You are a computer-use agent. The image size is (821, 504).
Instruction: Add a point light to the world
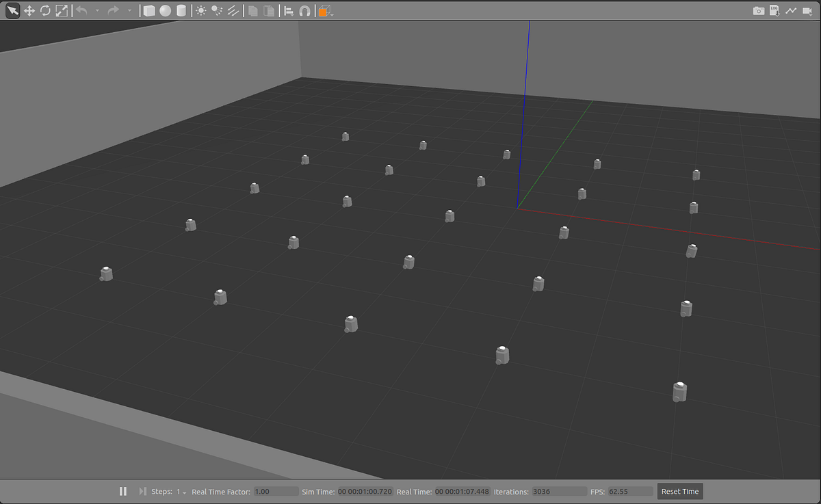pos(201,10)
